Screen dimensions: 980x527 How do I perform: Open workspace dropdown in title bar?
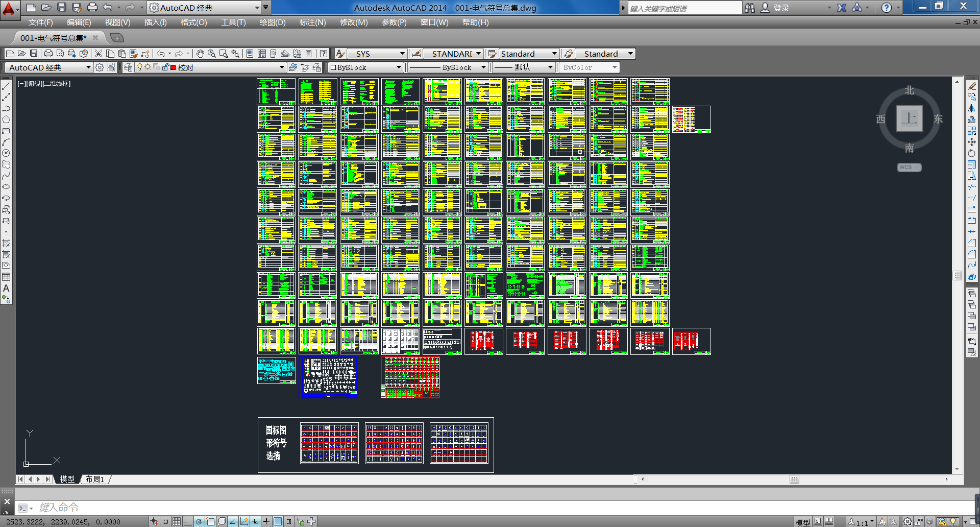click(x=257, y=8)
